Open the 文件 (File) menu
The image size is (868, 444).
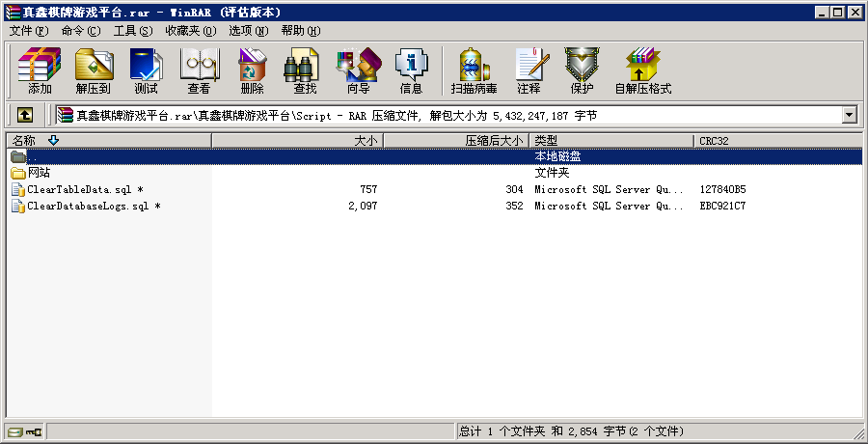pos(28,31)
